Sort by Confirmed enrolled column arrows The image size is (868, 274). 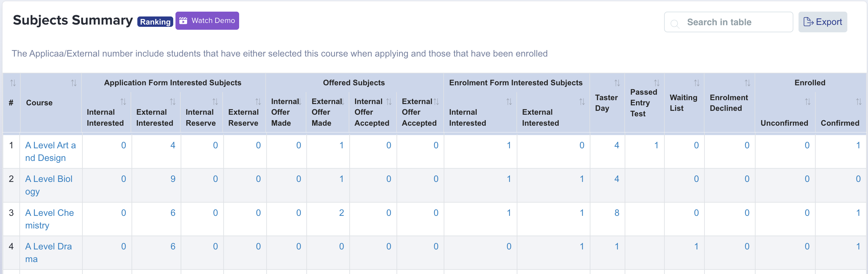tap(859, 102)
